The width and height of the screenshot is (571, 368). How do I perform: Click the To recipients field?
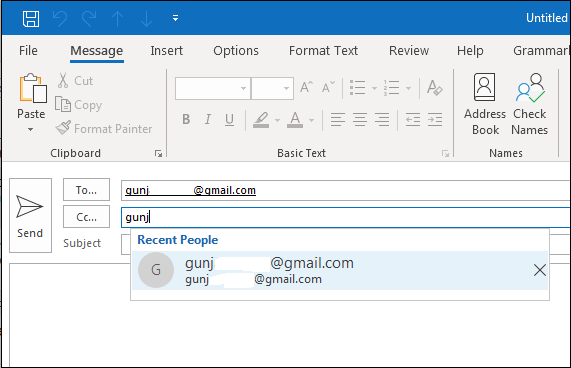click(x=346, y=190)
